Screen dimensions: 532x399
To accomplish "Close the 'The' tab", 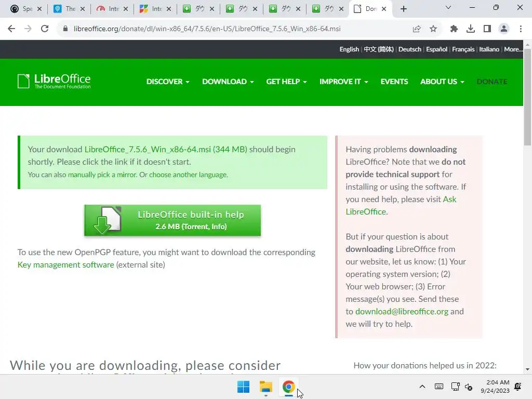I will 83,9.
